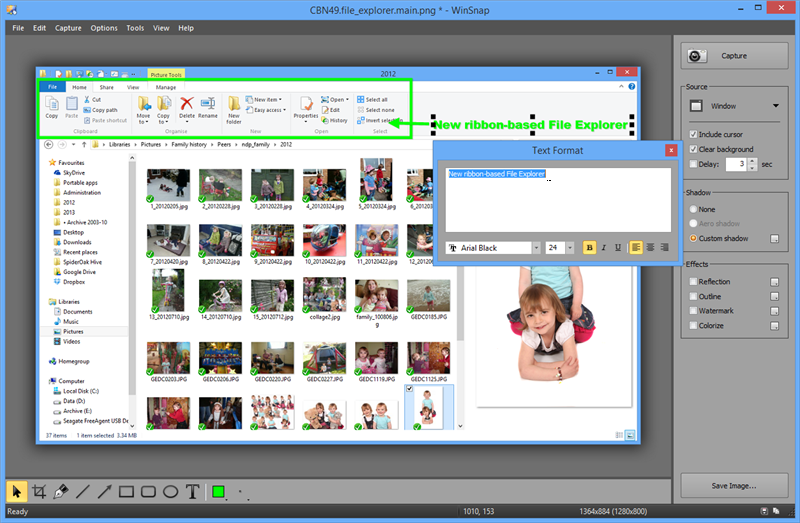
Task: Choose the Arrow drawing tool
Action: [x=105, y=492]
